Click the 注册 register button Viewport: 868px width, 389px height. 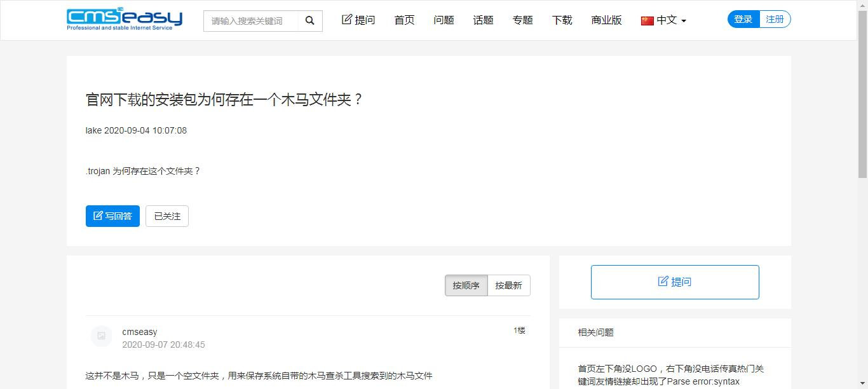[775, 19]
